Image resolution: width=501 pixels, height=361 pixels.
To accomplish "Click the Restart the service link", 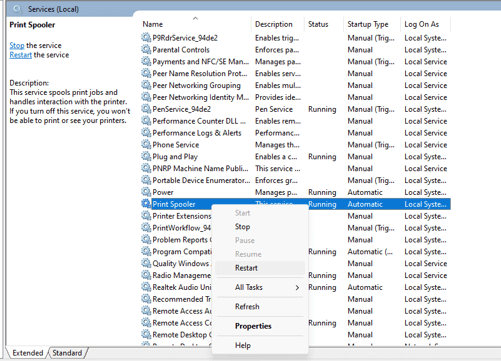I will point(20,55).
